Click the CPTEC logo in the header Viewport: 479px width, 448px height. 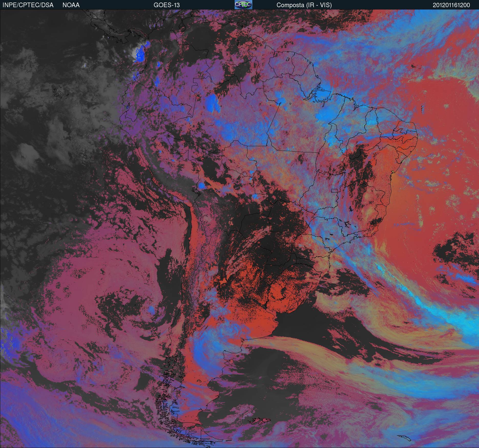tap(243, 5)
